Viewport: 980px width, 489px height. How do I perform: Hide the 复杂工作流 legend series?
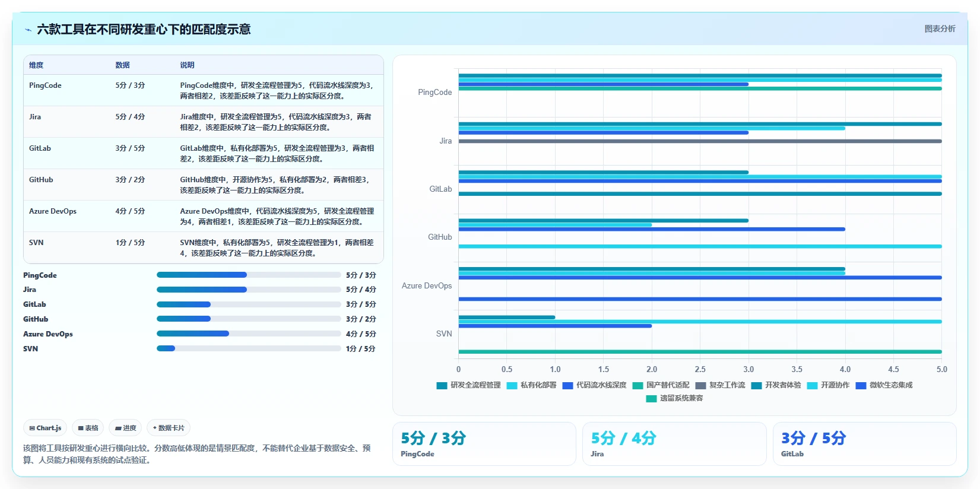click(720, 385)
